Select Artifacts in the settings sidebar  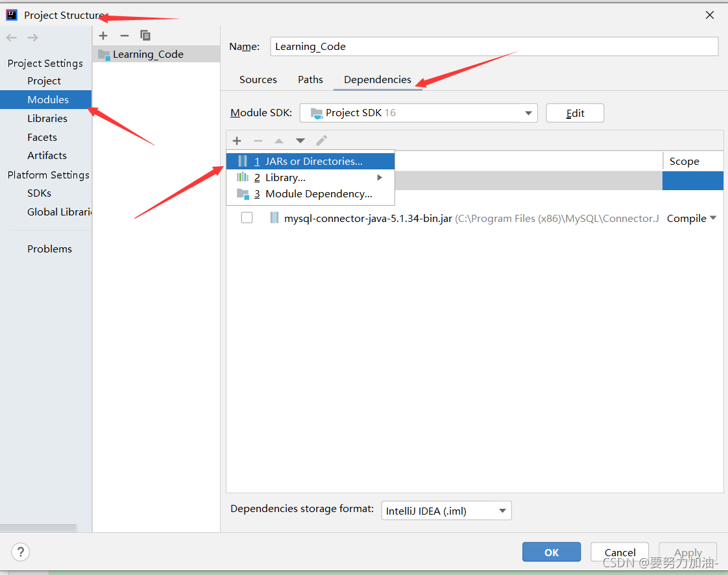[46, 156]
